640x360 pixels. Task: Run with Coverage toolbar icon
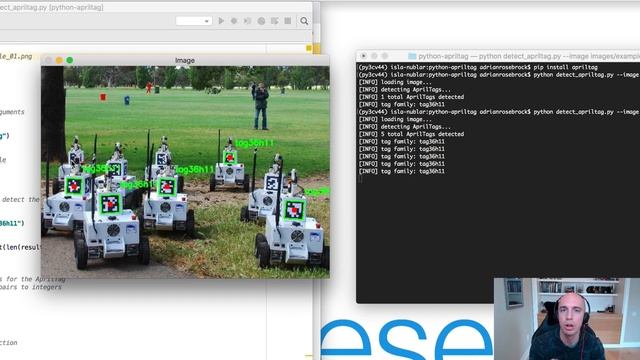247,21
